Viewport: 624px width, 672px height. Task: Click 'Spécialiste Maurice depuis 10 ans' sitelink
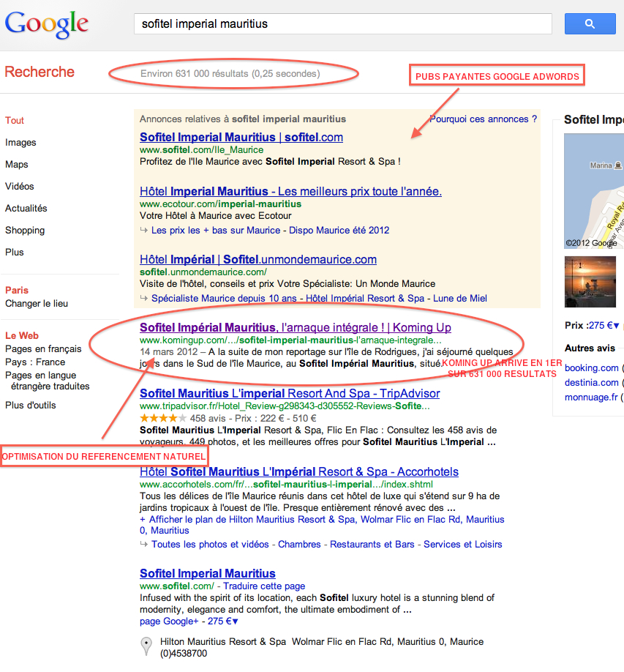pos(224,298)
